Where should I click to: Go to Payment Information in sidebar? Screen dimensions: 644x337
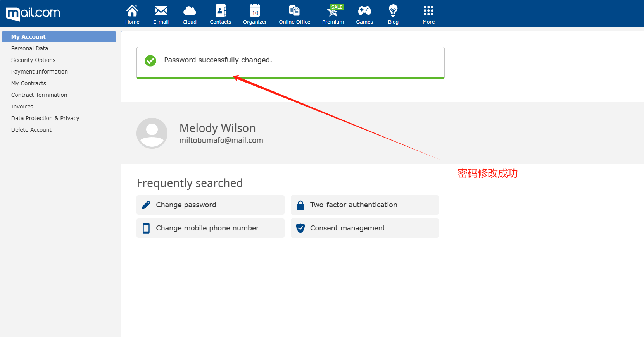coord(40,72)
